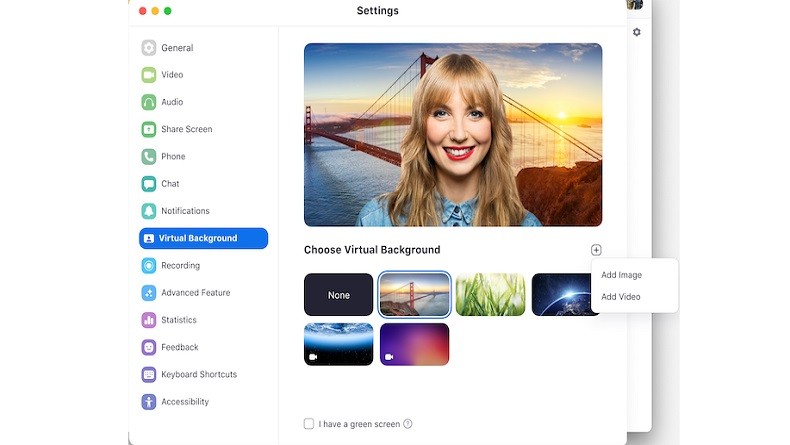Screen dimensions: 790x445
Task: Select the Audio headphones icon
Action: point(149,102)
